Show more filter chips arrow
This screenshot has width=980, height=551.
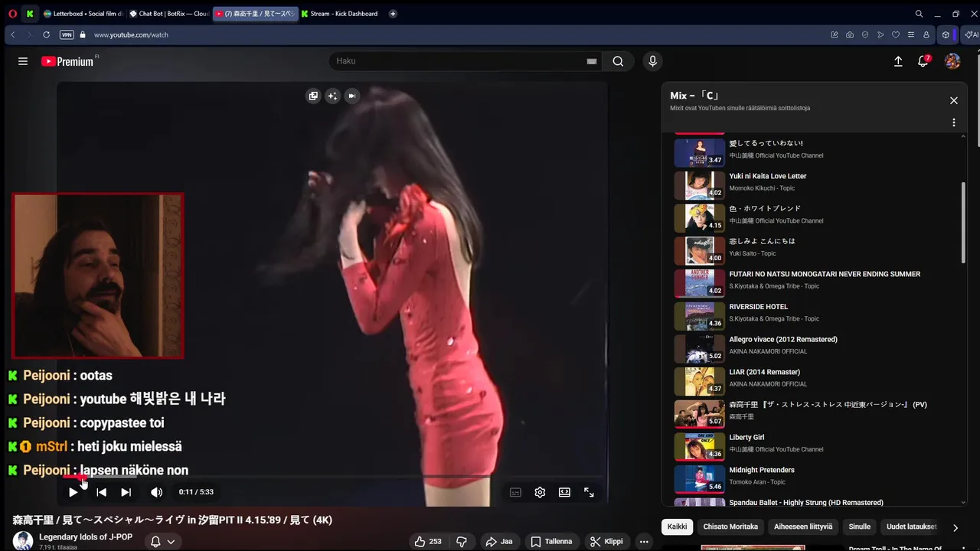[955, 527]
